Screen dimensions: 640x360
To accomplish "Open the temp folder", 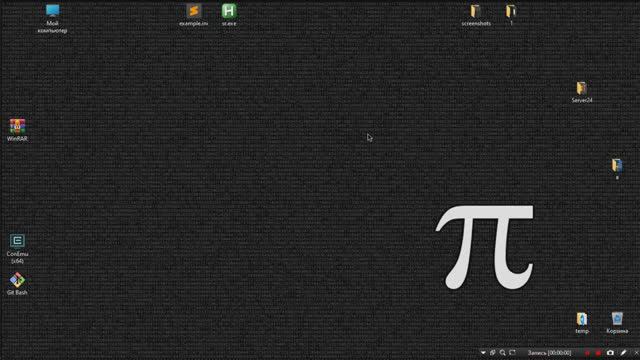I will (582, 323).
